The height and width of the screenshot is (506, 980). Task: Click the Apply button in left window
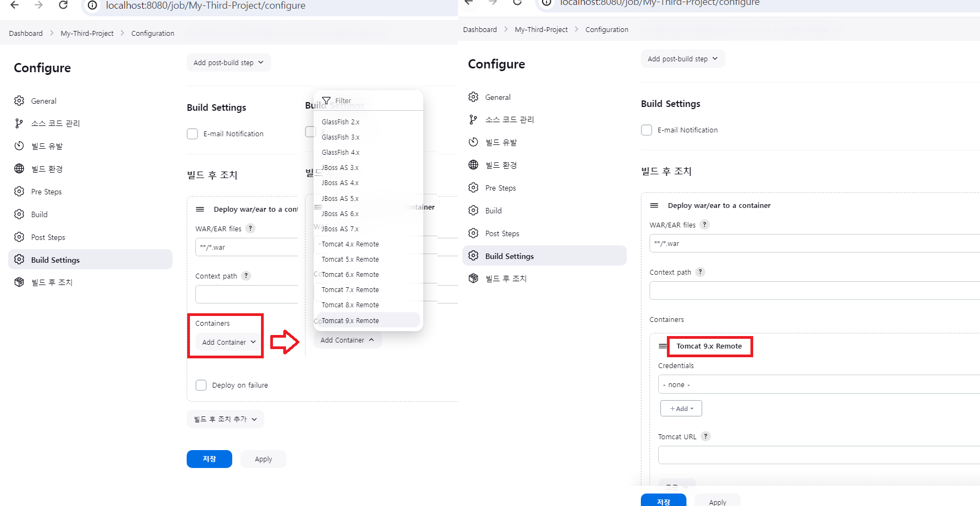tap(263, 459)
